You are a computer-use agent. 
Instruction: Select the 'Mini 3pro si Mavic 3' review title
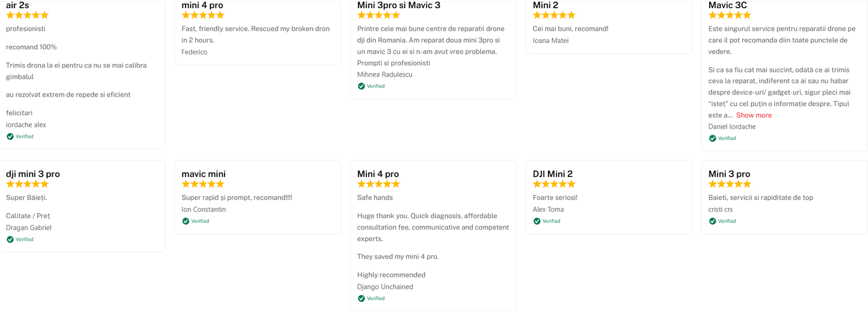(398, 5)
